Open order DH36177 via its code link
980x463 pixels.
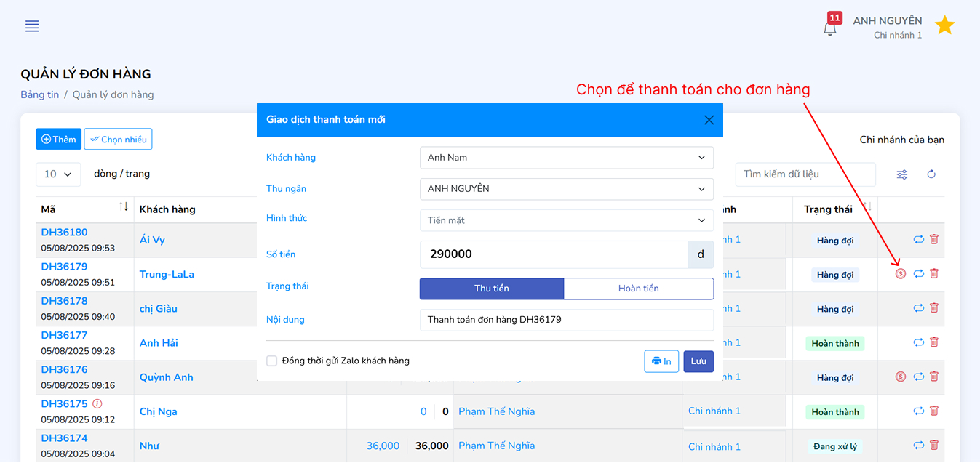(64, 335)
